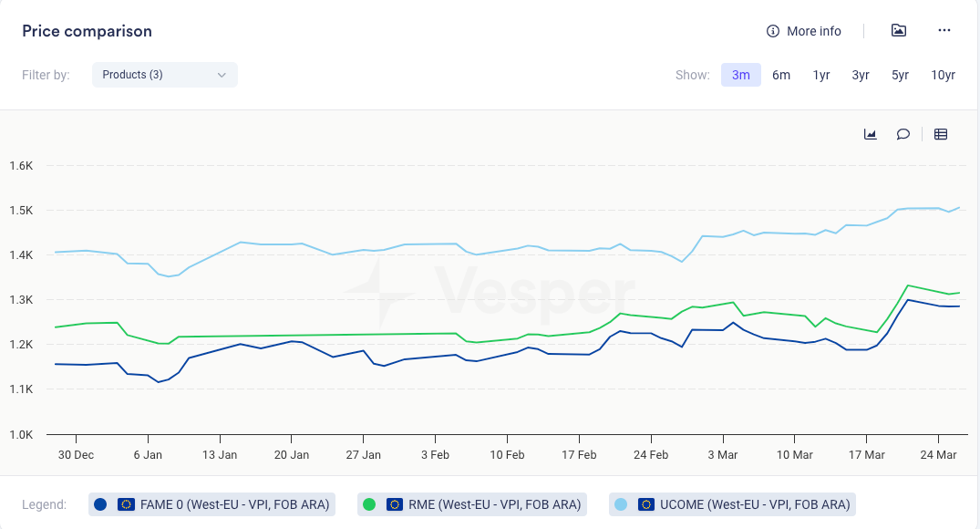Switch to area chart view icon

[870, 134]
